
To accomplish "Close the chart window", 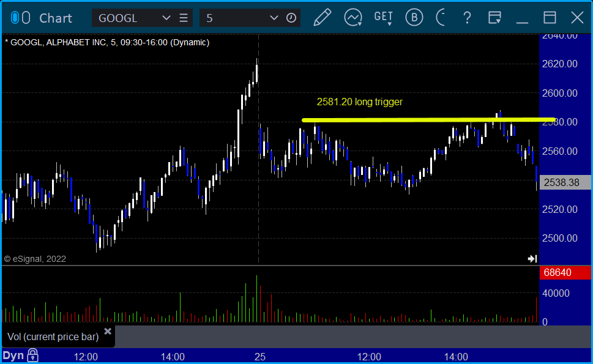I will 577,18.
